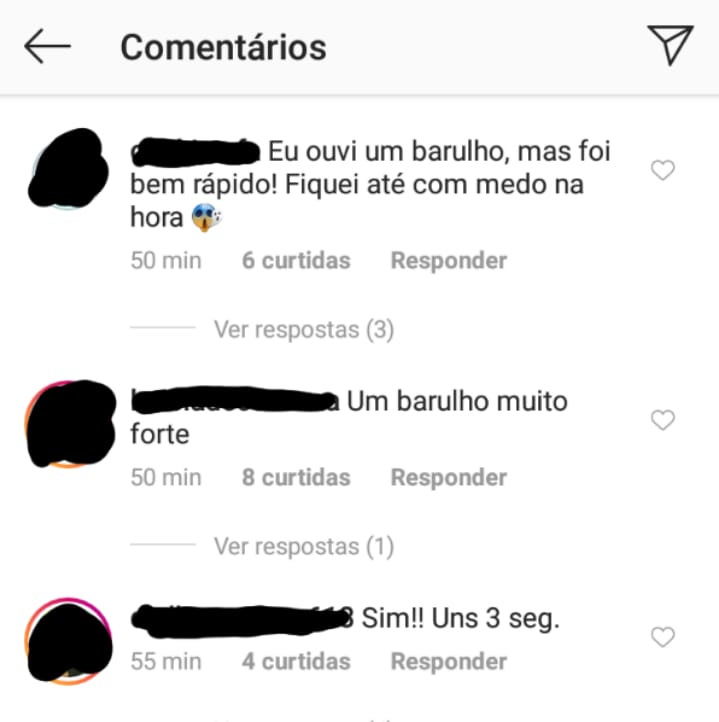Screen dimensions: 719x722
Task: Like the 'Sim!! Uns 3 seg.' comment
Action: pyautogui.click(x=663, y=637)
